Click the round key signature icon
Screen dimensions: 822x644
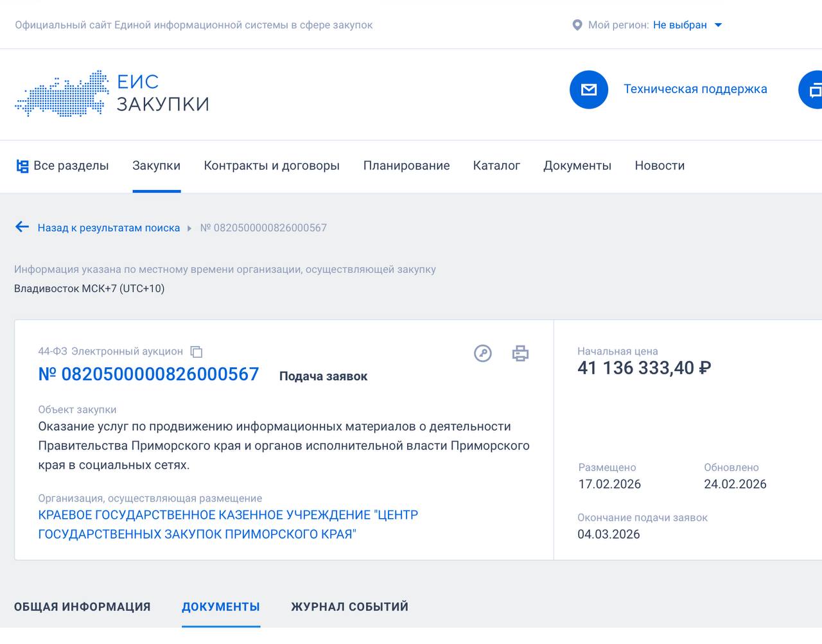point(482,353)
